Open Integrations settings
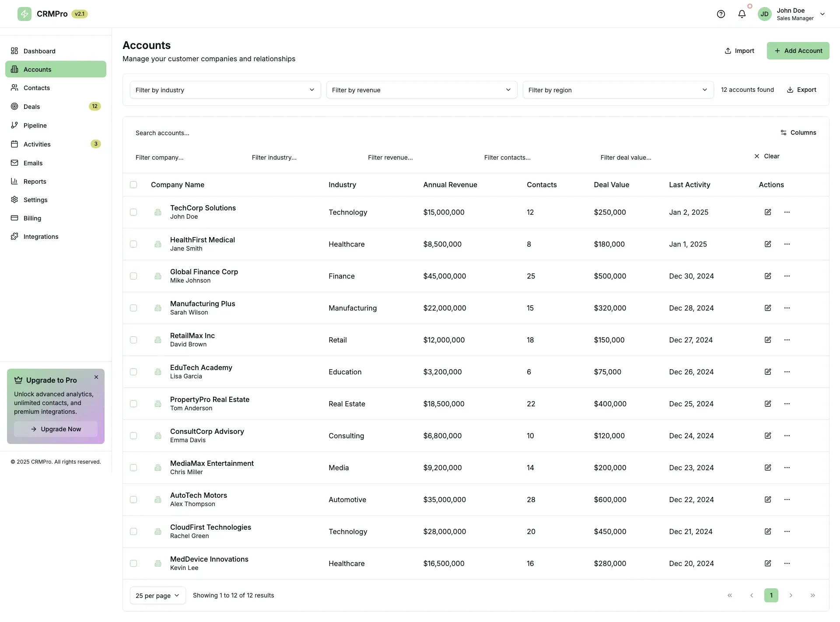The width and height of the screenshot is (840, 622). (x=41, y=236)
